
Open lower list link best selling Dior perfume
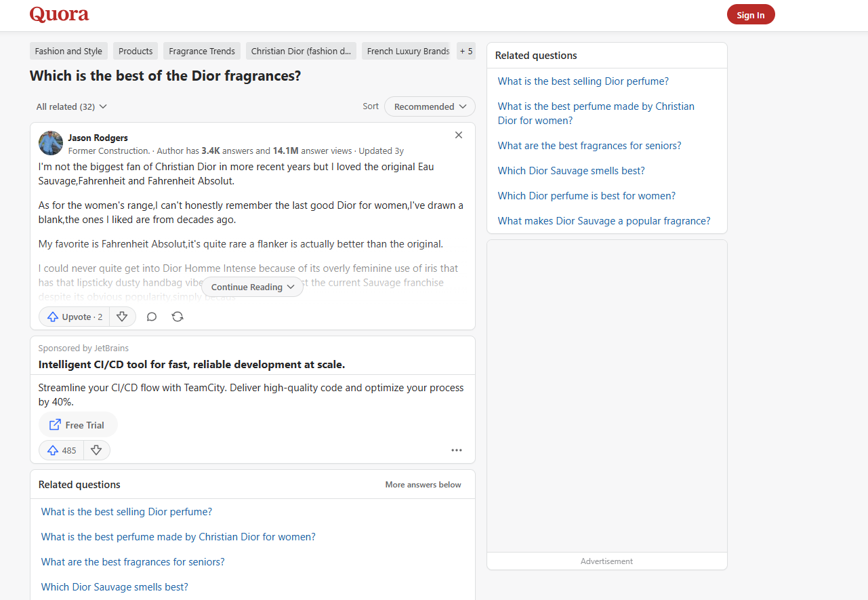coord(127,512)
